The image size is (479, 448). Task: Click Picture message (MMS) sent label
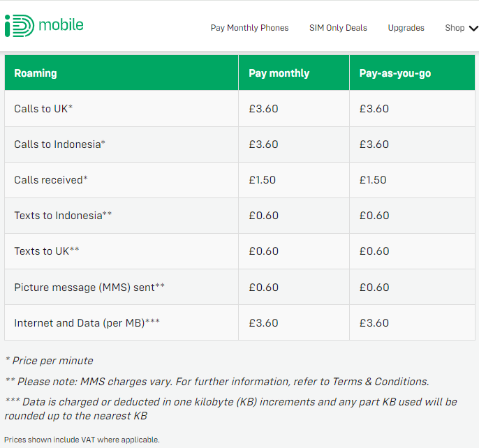(89, 288)
